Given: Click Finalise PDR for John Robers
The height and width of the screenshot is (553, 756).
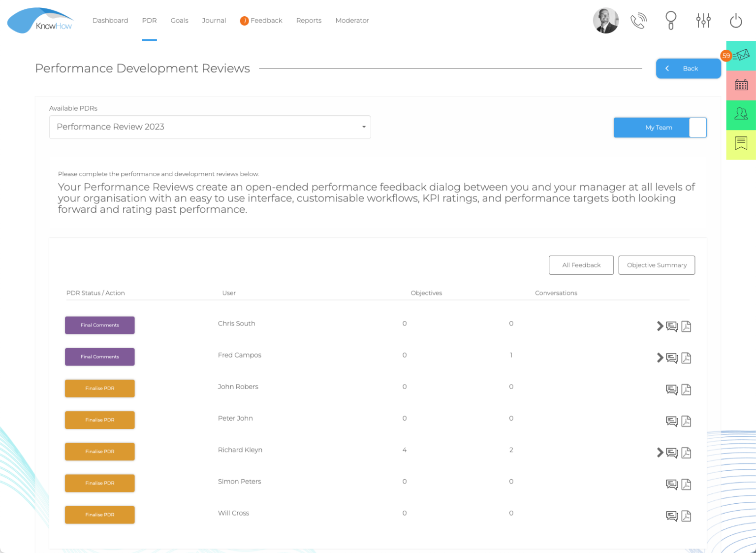Looking at the screenshot, I should (x=100, y=389).
